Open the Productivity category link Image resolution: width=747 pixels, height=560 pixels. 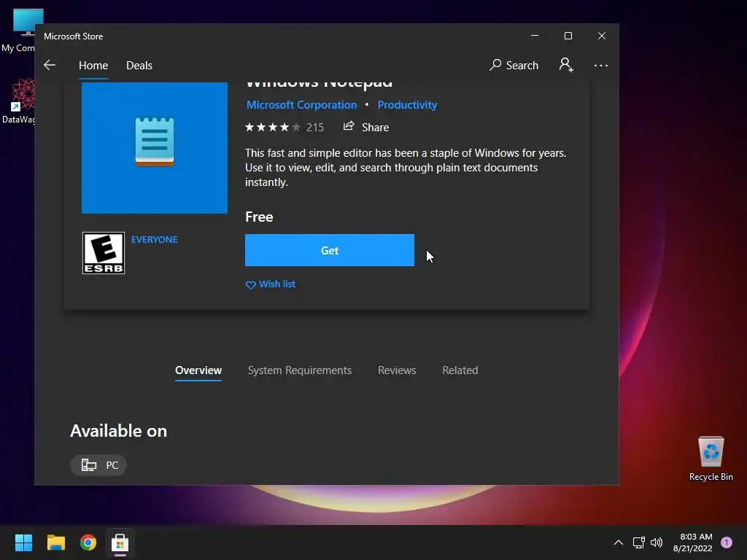(x=407, y=105)
